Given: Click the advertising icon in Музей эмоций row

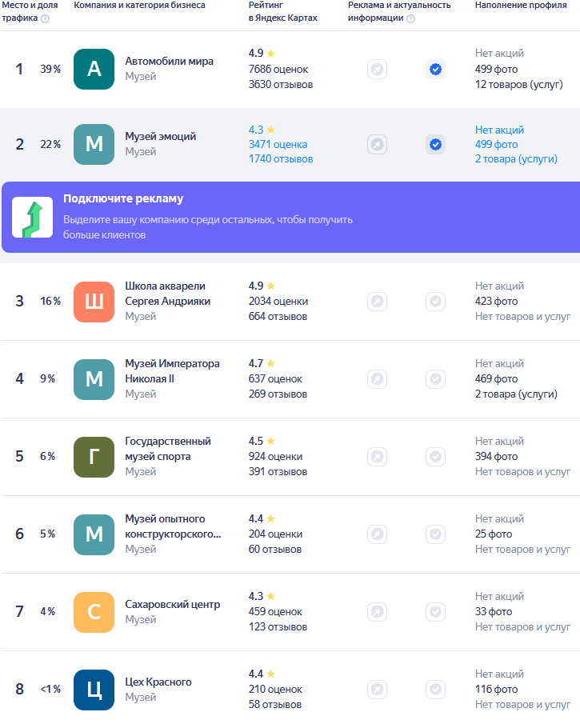Looking at the screenshot, I should point(377,145).
